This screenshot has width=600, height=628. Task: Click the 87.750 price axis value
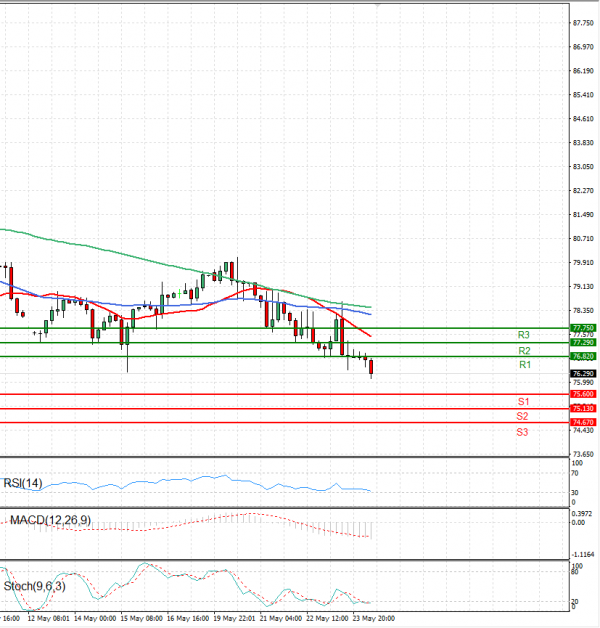tap(583, 23)
